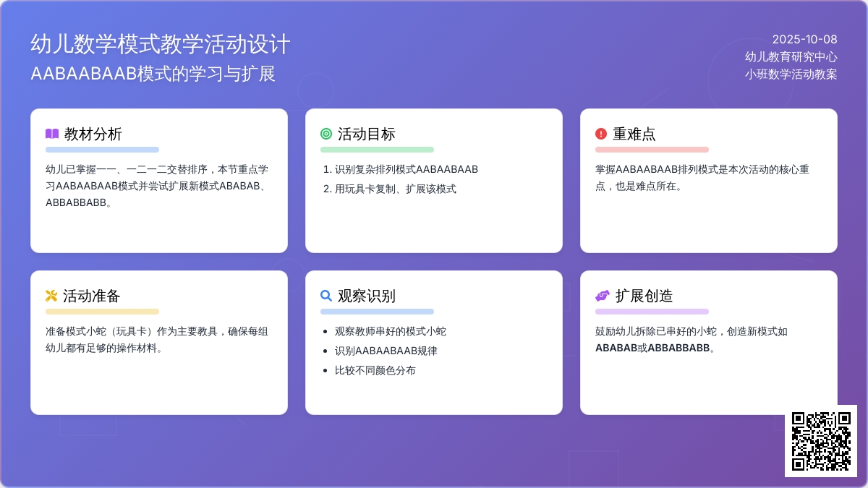Select the subtitle AABAABAAB模式的学习与扩展
The width and height of the screenshot is (868, 488).
tap(153, 74)
